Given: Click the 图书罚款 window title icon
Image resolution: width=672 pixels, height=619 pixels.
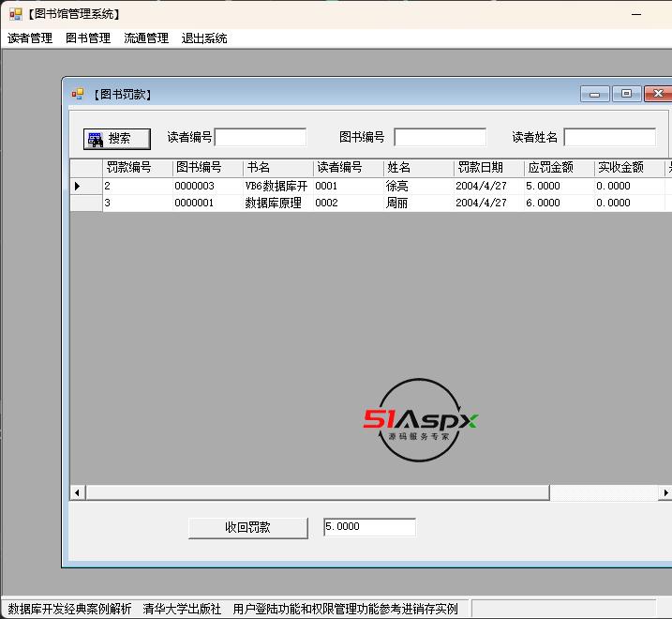Looking at the screenshot, I should click(x=78, y=94).
